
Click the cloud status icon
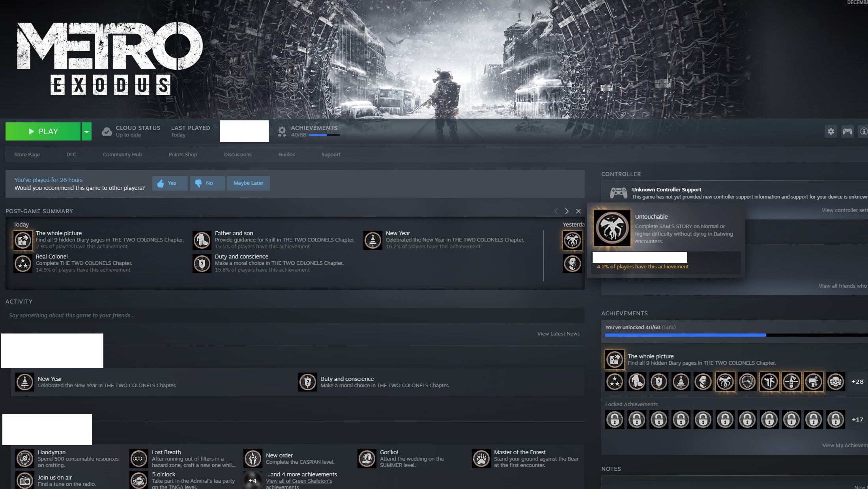click(107, 131)
